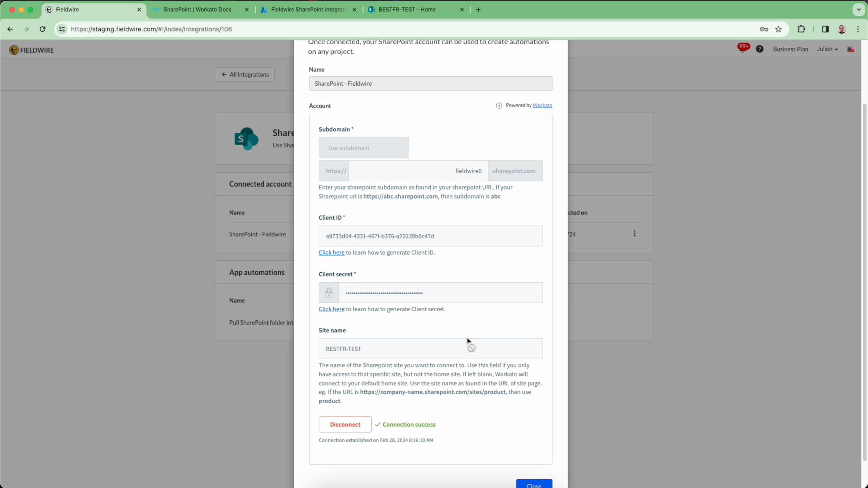Viewport: 868px width, 488px height.
Task: Open the help question mark icon
Action: pyautogui.click(x=759, y=49)
